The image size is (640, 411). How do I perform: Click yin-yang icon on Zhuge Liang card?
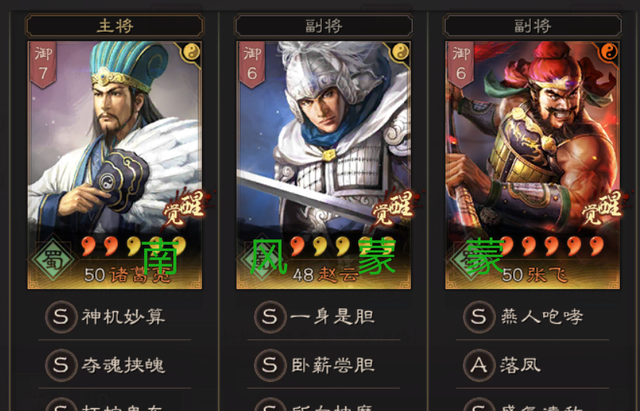point(191,52)
